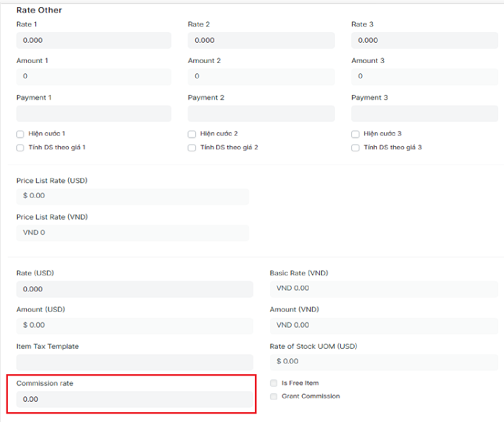Screen dimensions: 504x422
Task: Tick the Hiện cước 1 checkbox
Action: tap(20, 134)
